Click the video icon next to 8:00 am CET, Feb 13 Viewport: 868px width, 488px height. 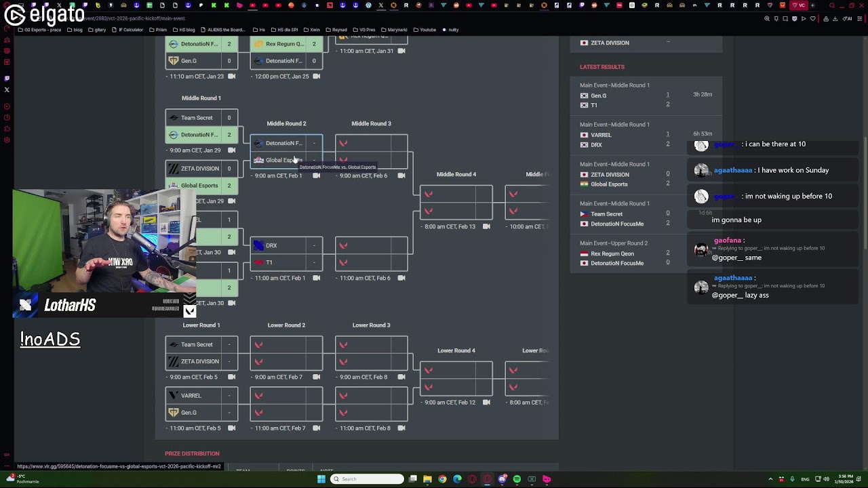pos(486,226)
